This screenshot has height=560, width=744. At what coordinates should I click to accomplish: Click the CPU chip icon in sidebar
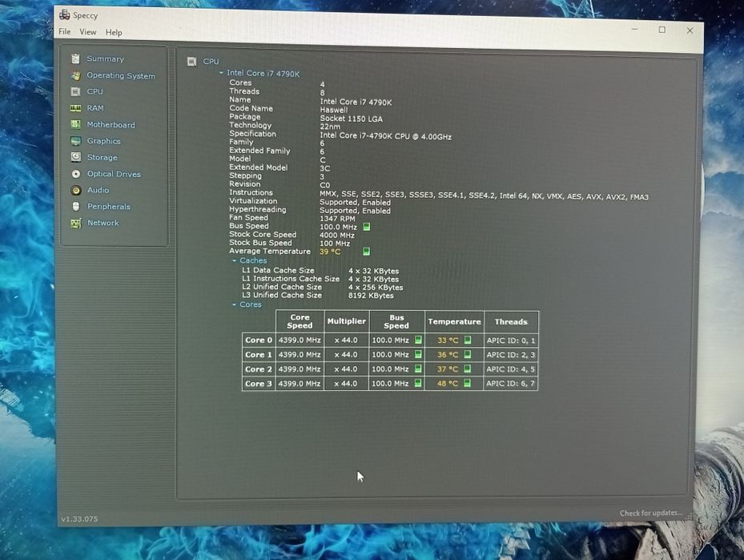click(75, 91)
